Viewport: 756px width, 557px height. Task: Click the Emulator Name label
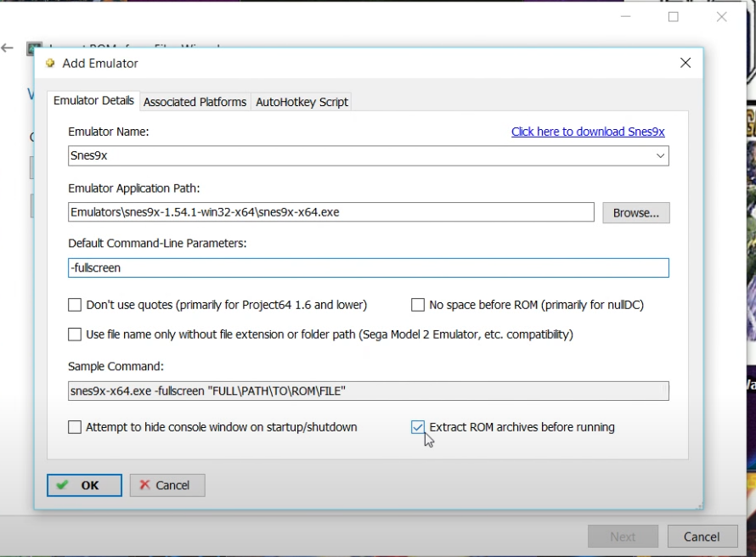click(x=109, y=132)
